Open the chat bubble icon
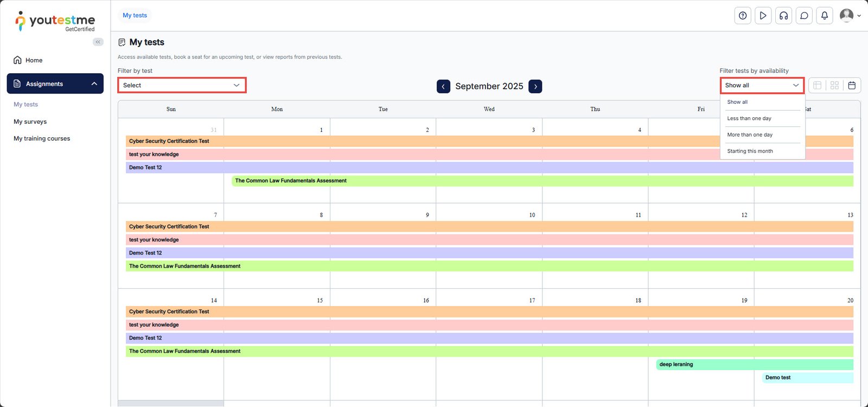 (804, 16)
